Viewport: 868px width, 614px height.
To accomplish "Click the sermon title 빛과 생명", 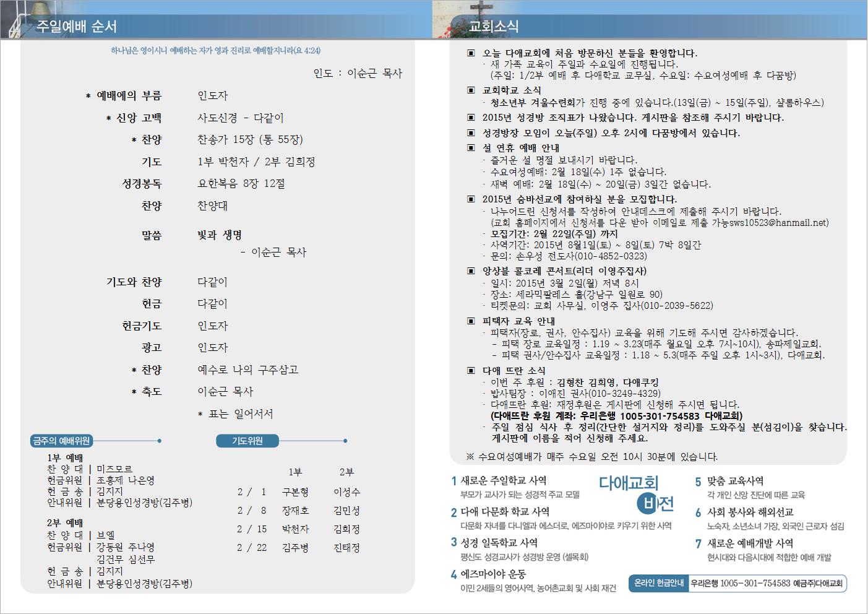I will tap(220, 235).
